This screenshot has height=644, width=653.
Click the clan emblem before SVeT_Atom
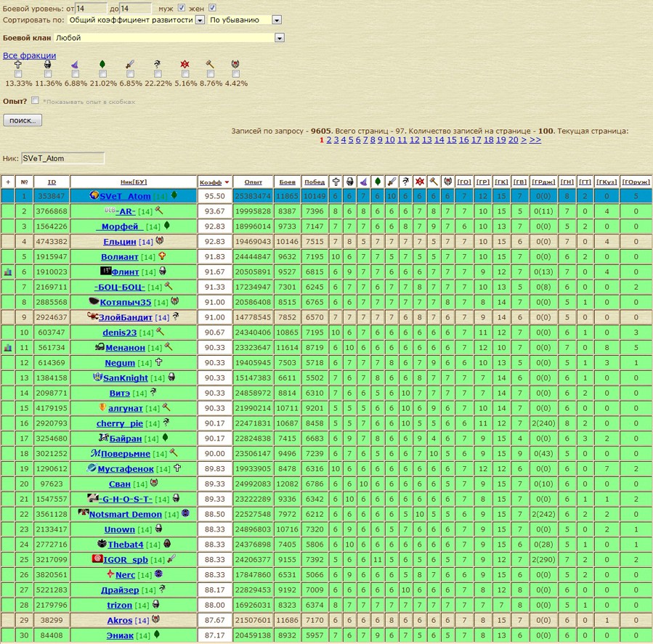click(94, 195)
